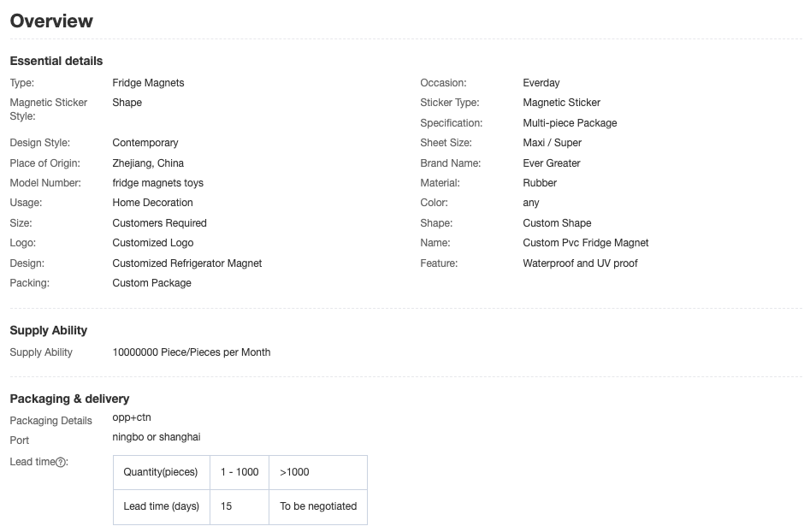Screen dimensions: 810x532
Task: Select 'Customers Required' size value
Action: coord(160,223)
